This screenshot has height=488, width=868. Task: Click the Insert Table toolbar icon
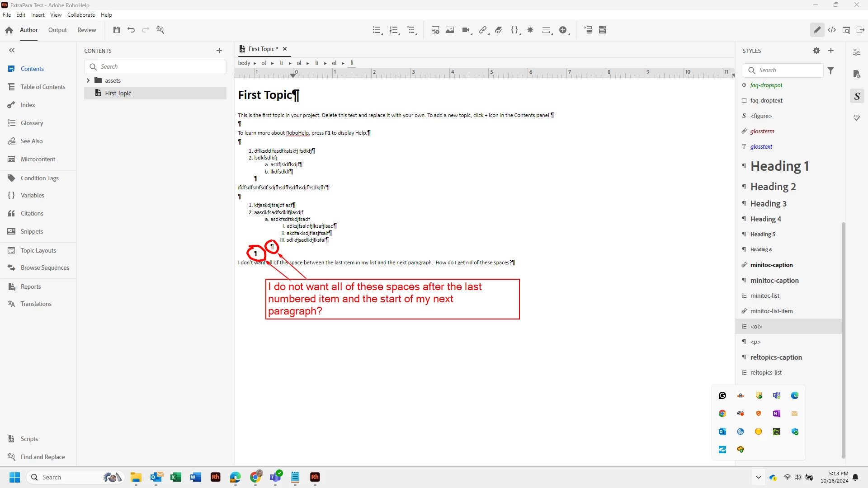[x=435, y=30]
